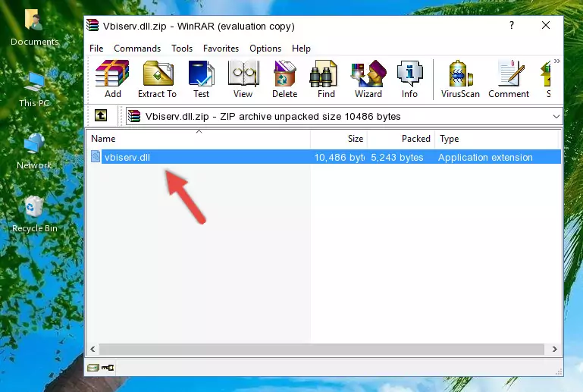
Task: Click the horizontal scrollbar left arrow
Action: pyautogui.click(x=93, y=350)
